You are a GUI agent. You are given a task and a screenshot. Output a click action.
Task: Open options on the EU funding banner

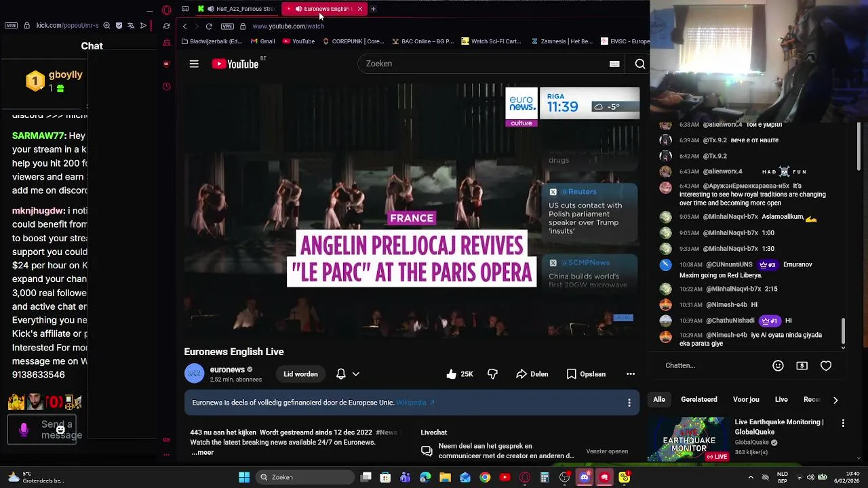click(629, 403)
